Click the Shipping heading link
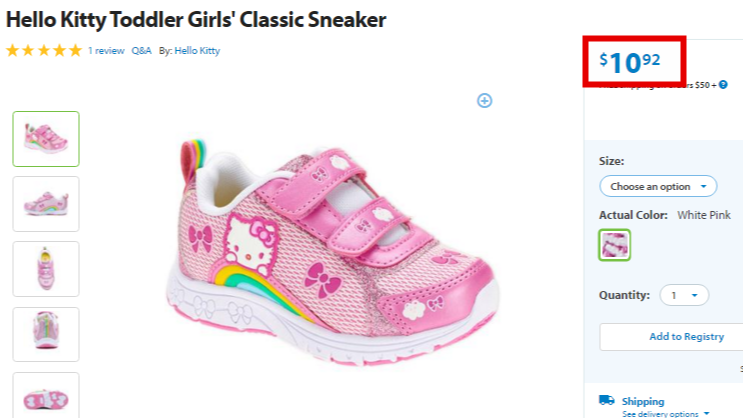 [x=643, y=401]
